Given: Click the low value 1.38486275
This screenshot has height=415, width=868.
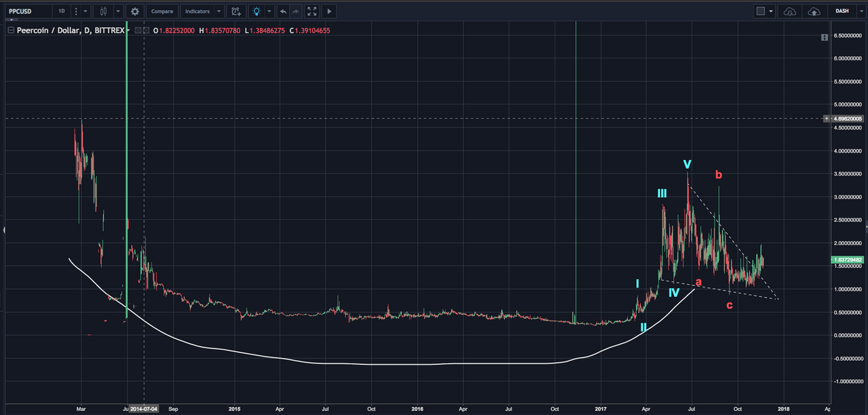Looking at the screenshot, I should (x=266, y=31).
